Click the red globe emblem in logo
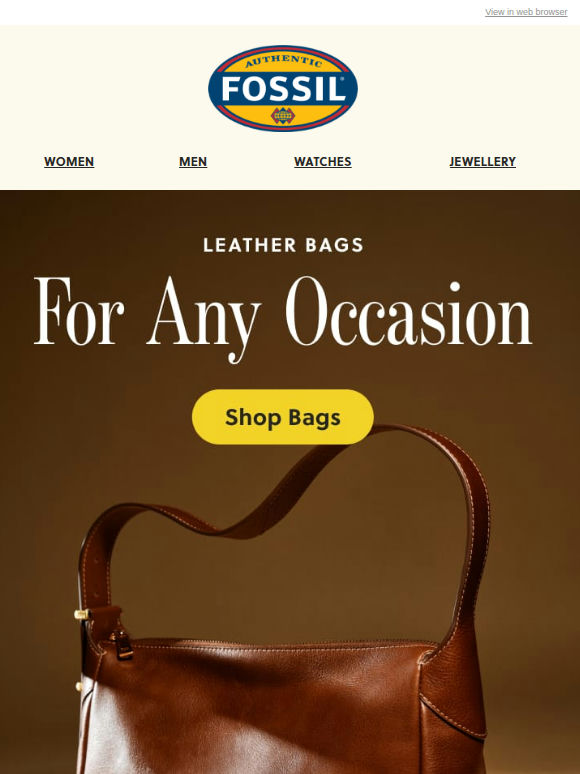This screenshot has height=774, width=580. pos(283,116)
